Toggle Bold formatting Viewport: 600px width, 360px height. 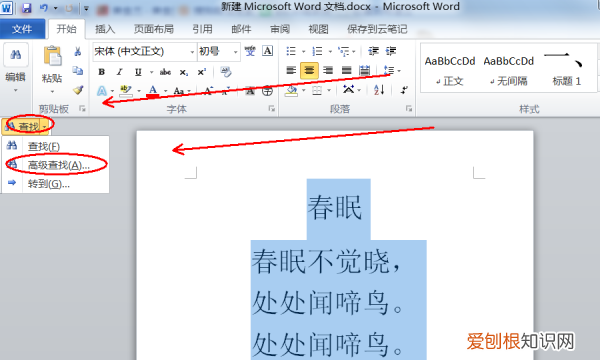(x=101, y=72)
